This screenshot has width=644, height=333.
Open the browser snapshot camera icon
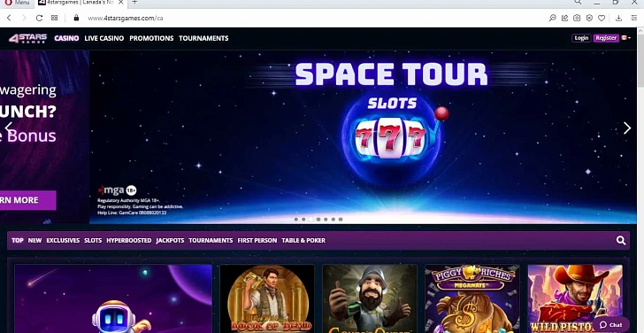[x=577, y=18]
